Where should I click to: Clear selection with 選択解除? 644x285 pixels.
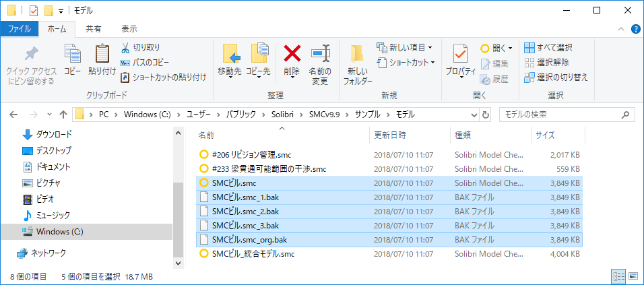pyautogui.click(x=547, y=63)
